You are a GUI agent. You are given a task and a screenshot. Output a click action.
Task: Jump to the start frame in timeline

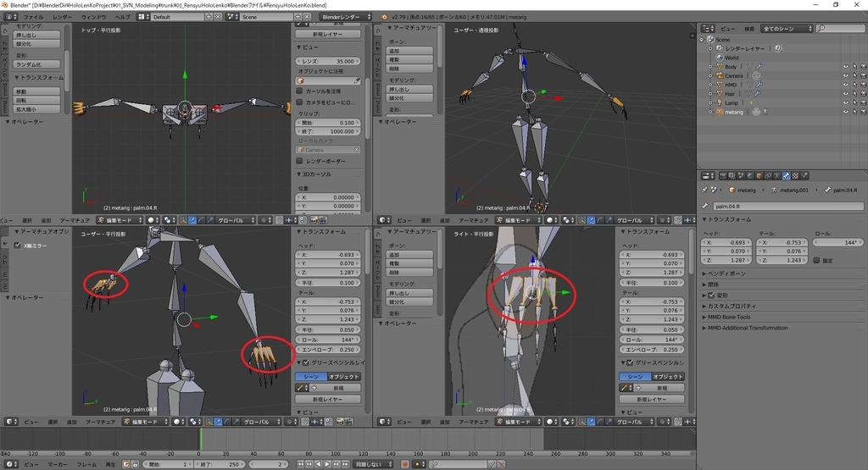point(300,464)
